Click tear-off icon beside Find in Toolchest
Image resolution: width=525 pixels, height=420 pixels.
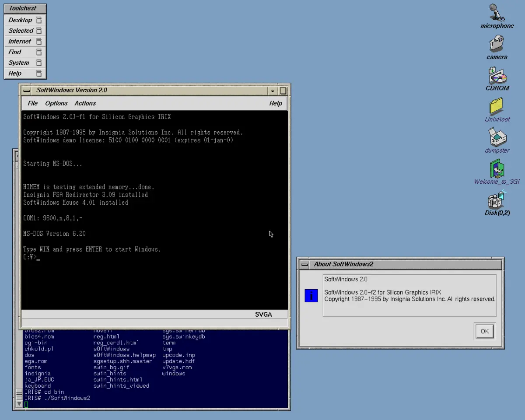pos(39,52)
